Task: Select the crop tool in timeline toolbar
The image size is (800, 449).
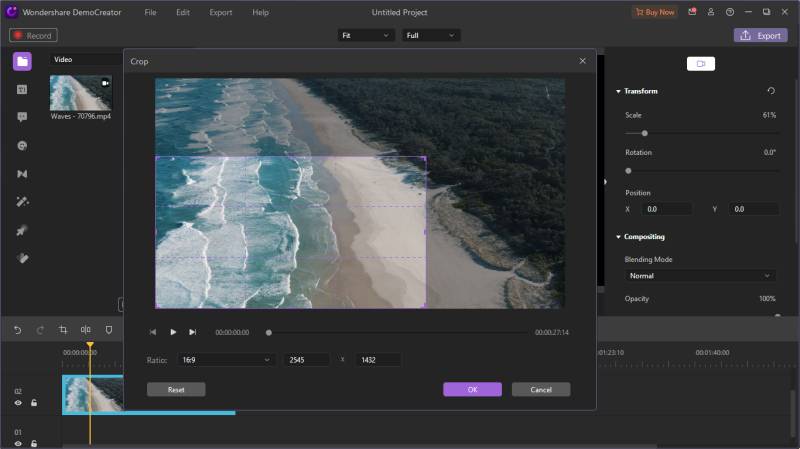Action: click(x=63, y=330)
